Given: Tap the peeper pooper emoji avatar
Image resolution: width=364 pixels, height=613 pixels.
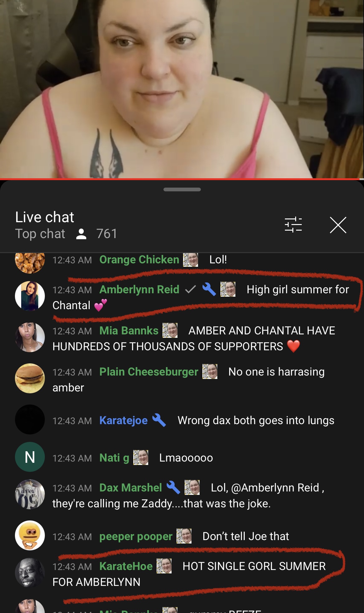Looking at the screenshot, I should click(x=30, y=535).
